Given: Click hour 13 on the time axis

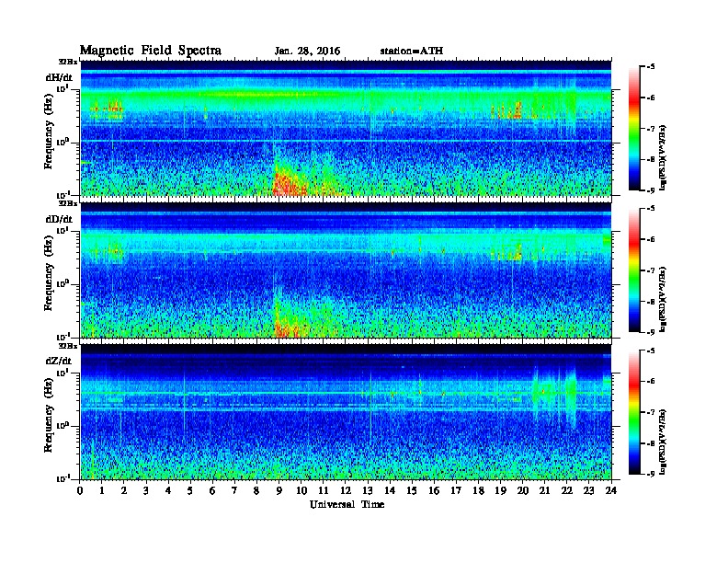Looking at the screenshot, I should (x=368, y=491).
